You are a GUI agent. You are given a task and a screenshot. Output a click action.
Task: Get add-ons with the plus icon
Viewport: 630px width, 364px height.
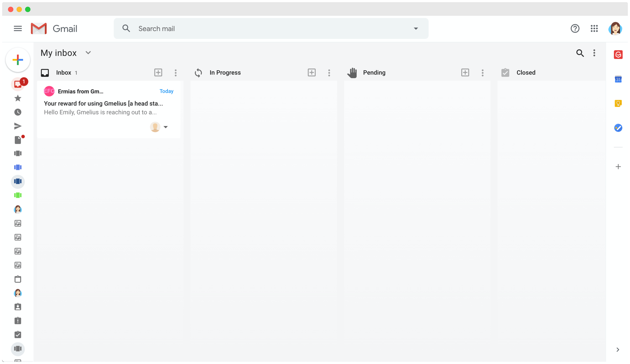pos(618,167)
